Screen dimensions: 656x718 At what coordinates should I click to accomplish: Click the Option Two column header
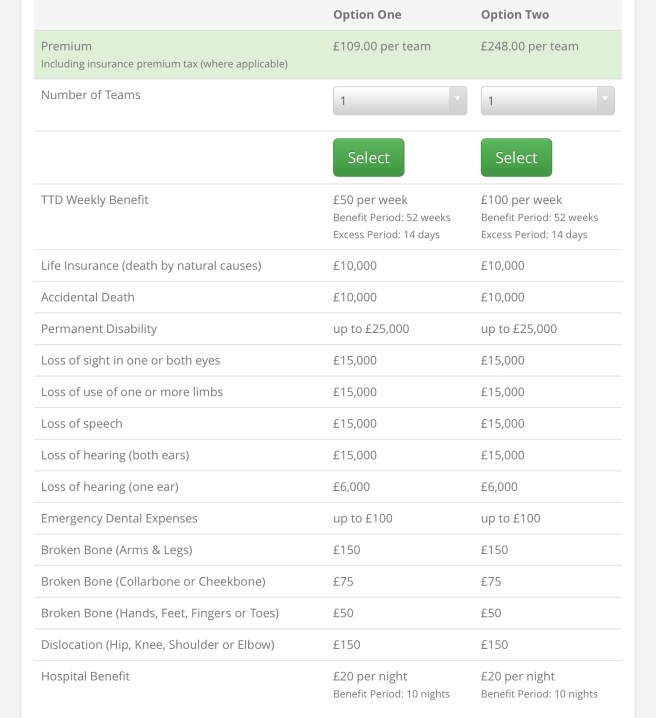514,15
